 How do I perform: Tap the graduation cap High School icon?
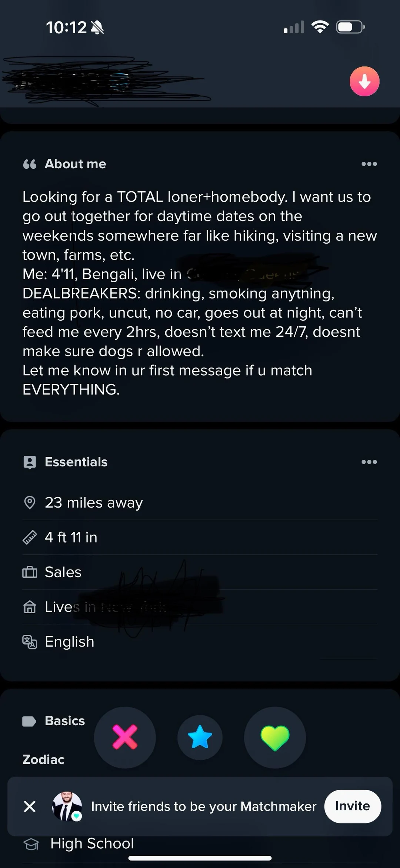pos(31,844)
